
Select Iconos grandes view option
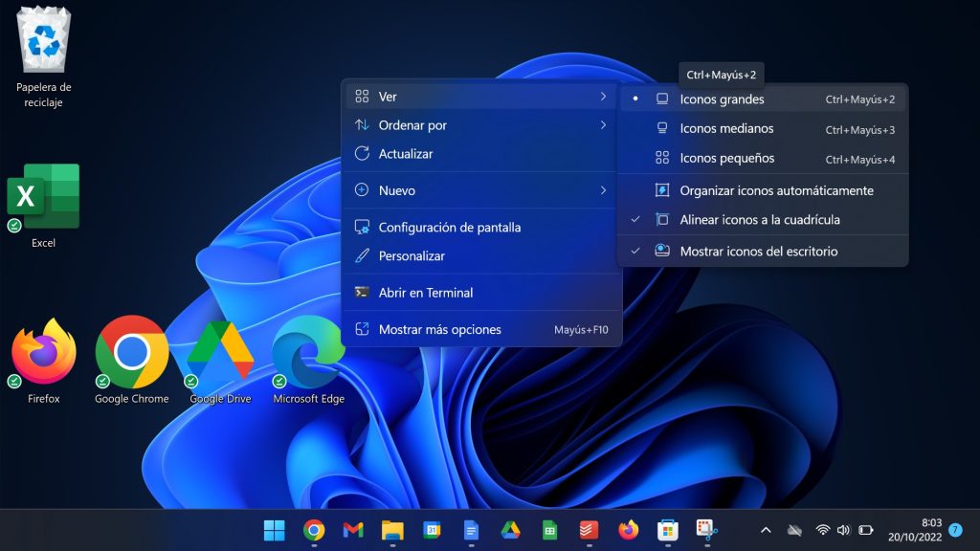click(763, 99)
